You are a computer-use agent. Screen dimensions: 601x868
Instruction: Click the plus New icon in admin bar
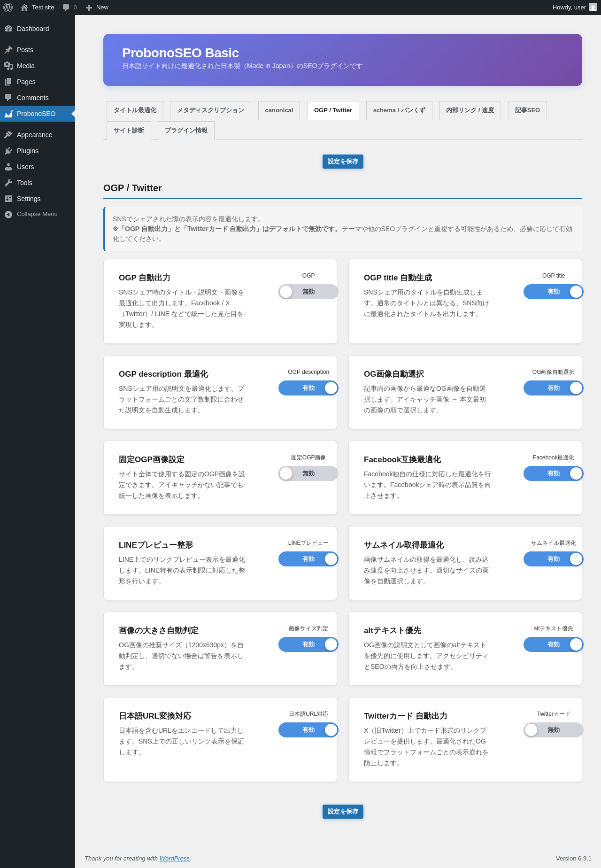89,8
